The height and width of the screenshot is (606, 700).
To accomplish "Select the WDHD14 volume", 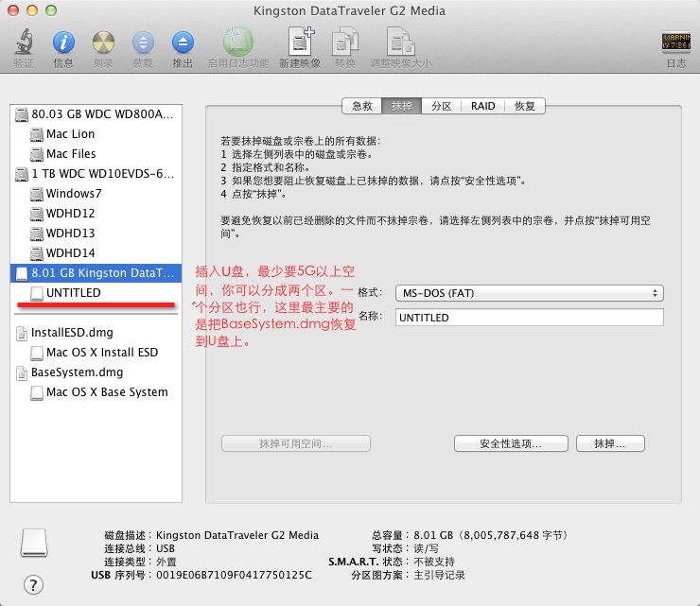I will pos(96,253).
